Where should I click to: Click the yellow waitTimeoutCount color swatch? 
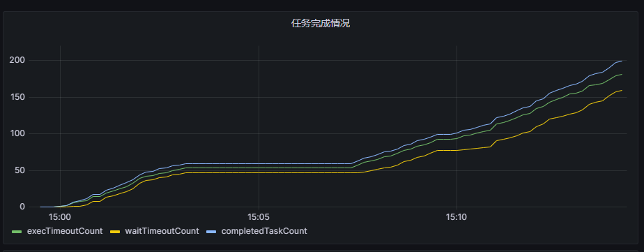click(115, 232)
